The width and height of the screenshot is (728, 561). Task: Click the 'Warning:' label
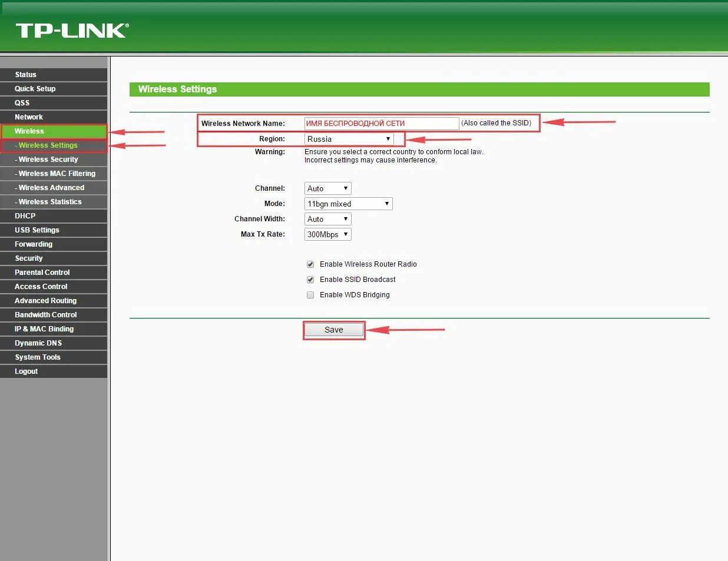(x=270, y=152)
